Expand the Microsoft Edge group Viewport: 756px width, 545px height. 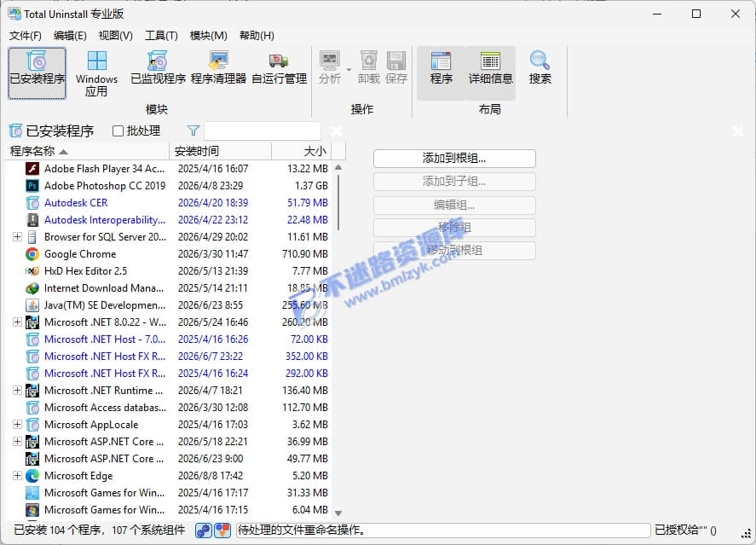point(17,476)
